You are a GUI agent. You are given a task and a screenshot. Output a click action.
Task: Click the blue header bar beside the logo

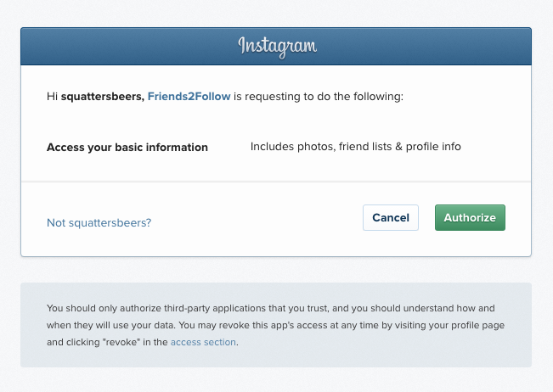pyautogui.click(x=127, y=46)
